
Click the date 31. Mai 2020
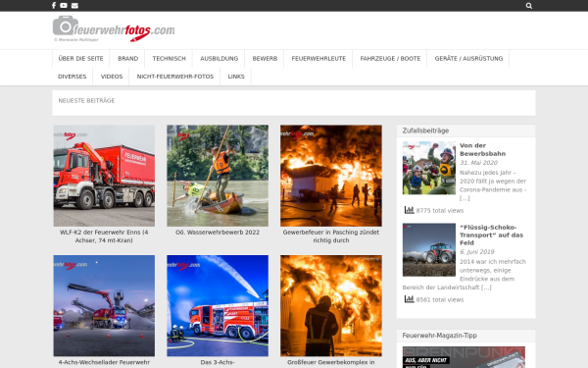[x=478, y=163]
